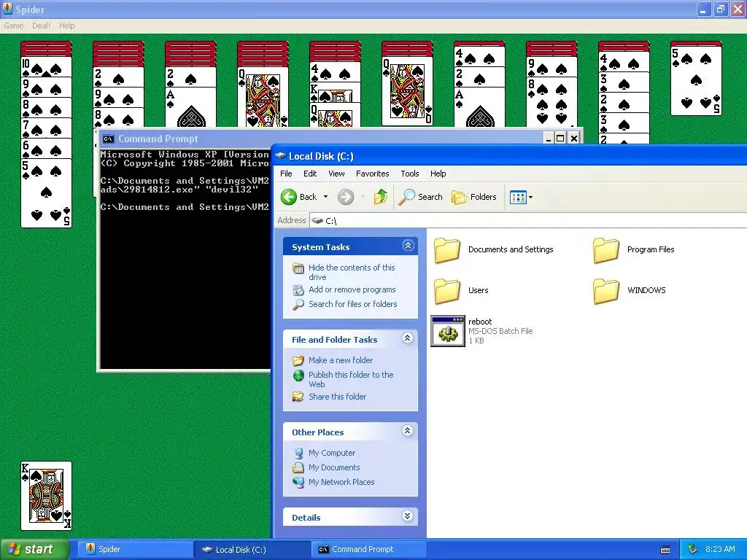Click the lone 5 of spades in last column
747x560 pixels.
click(x=696, y=79)
